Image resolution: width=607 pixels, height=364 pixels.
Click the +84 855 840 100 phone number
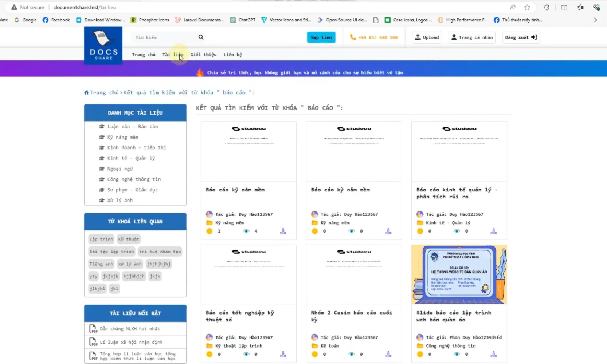coord(378,37)
